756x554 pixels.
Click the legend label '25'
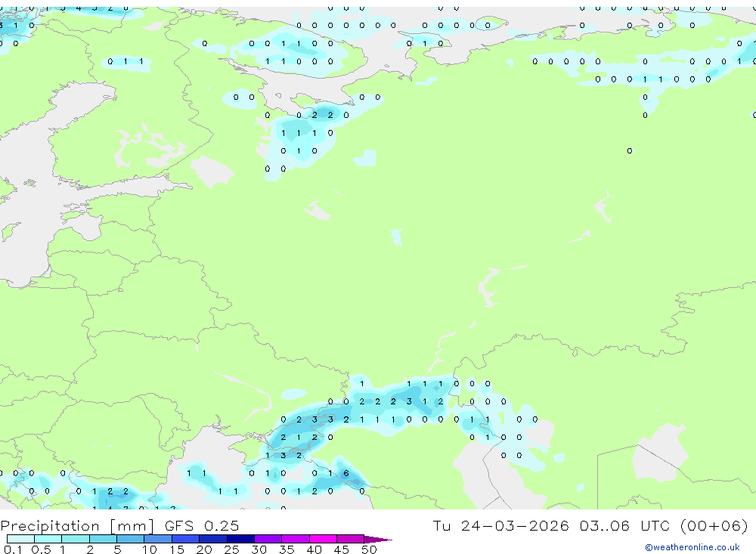click(x=232, y=549)
